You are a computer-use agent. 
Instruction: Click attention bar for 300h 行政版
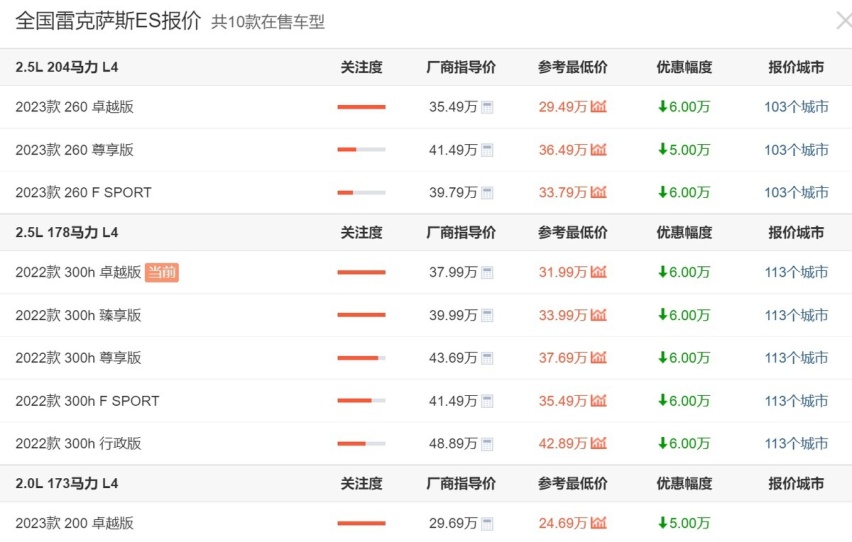click(x=361, y=444)
